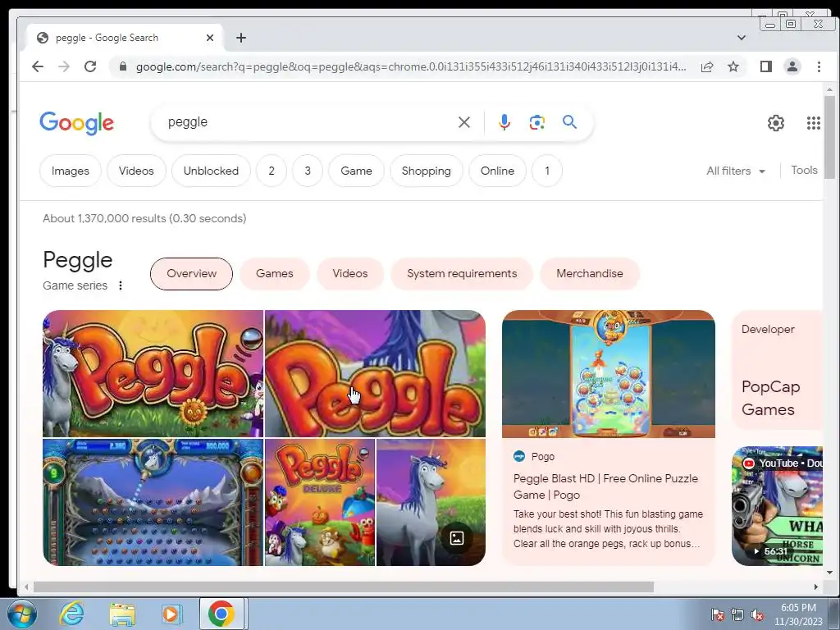Select the Online filter chip
The image size is (840, 630).
click(497, 171)
